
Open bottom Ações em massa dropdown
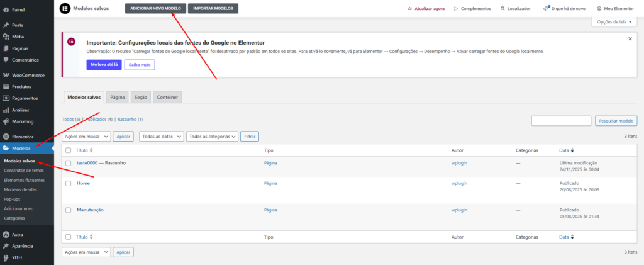click(86, 252)
